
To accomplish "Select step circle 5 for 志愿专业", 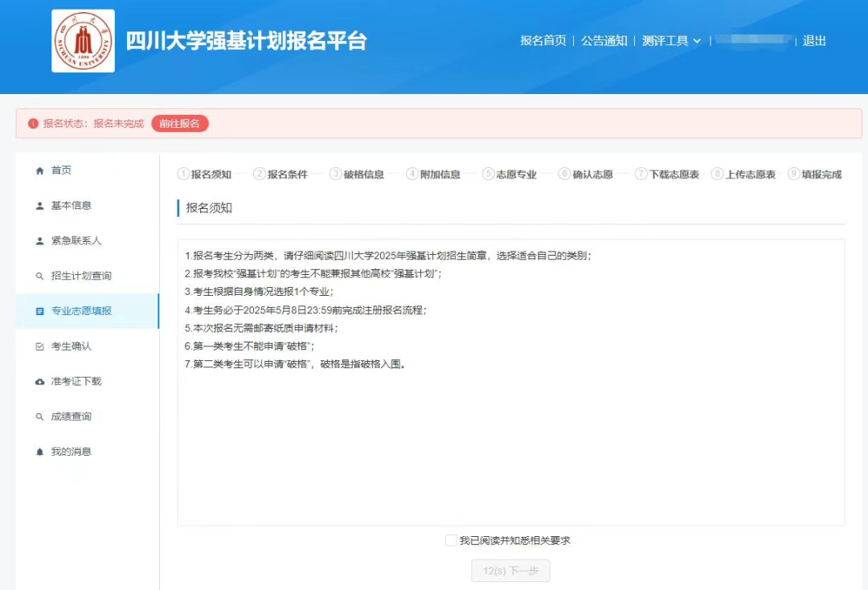I will point(489,174).
